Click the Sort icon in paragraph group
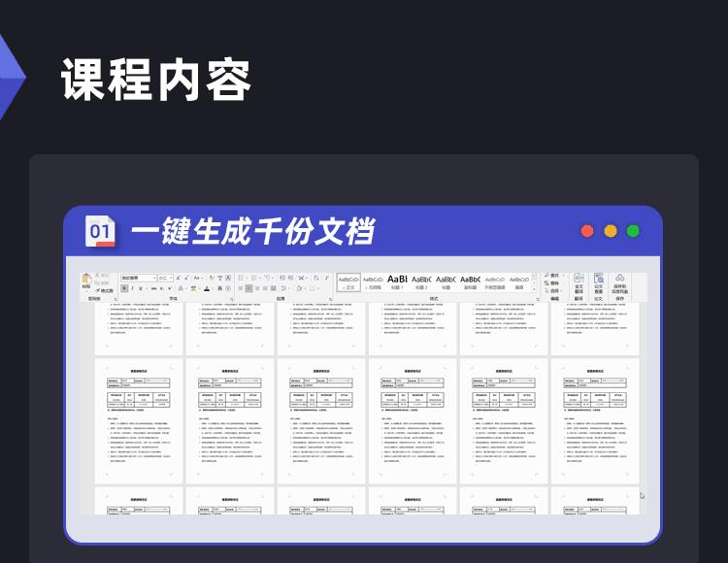Image resolution: width=728 pixels, height=563 pixels. 316,278
